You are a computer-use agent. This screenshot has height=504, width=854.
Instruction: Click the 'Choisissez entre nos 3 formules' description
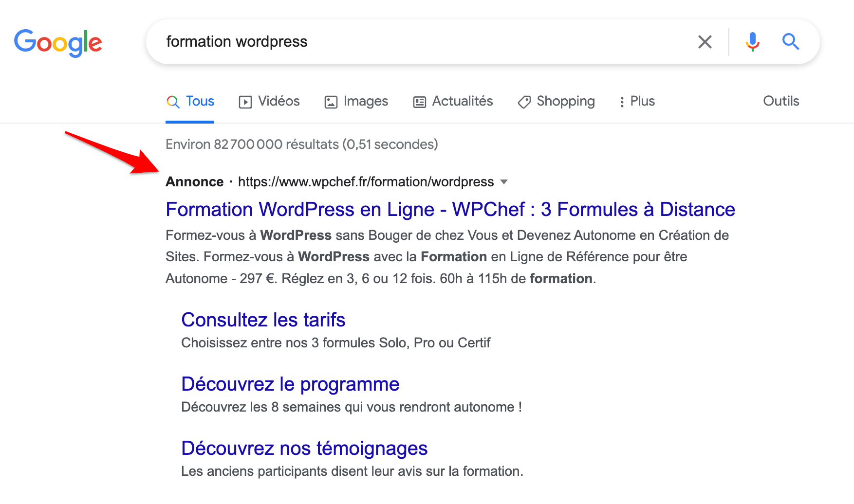(x=336, y=343)
